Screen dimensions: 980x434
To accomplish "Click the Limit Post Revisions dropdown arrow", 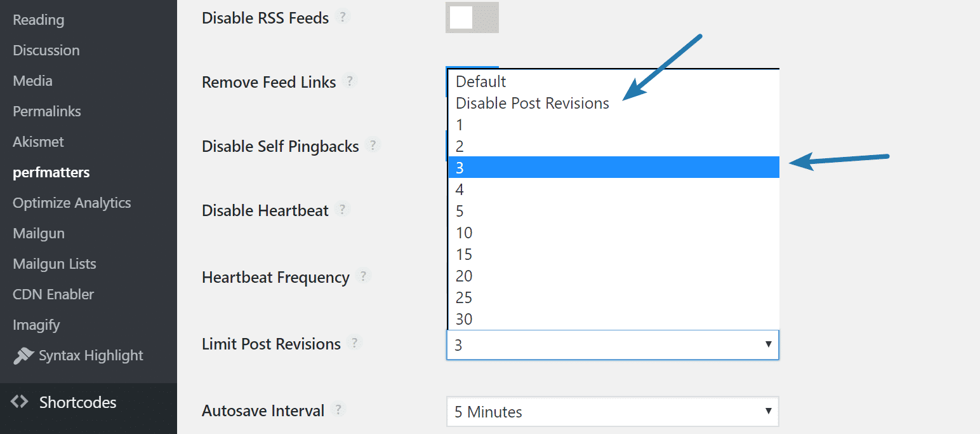I will (769, 344).
